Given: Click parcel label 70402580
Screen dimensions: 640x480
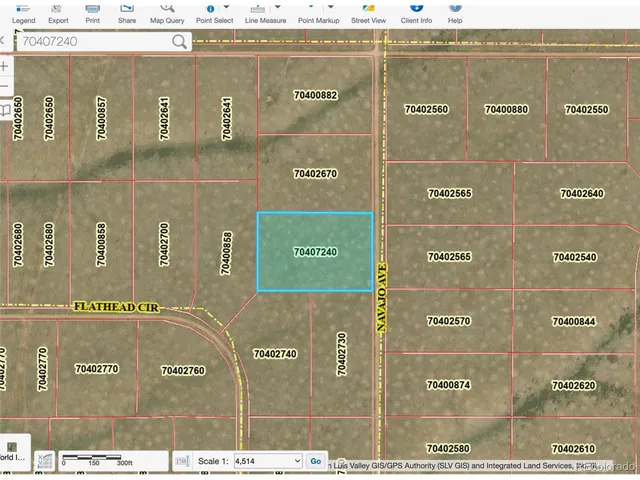Looking at the screenshot, I should (x=448, y=449).
